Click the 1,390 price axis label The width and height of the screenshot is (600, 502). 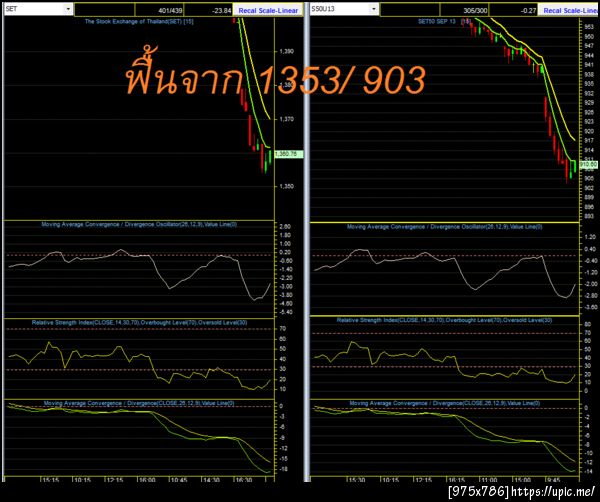pyautogui.click(x=287, y=51)
